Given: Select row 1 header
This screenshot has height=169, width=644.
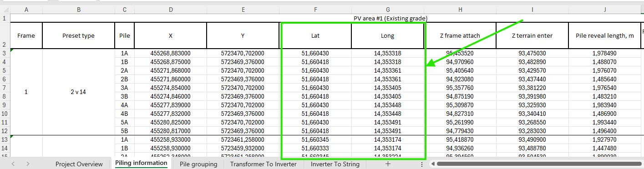Looking at the screenshot, I should coord(5,18).
